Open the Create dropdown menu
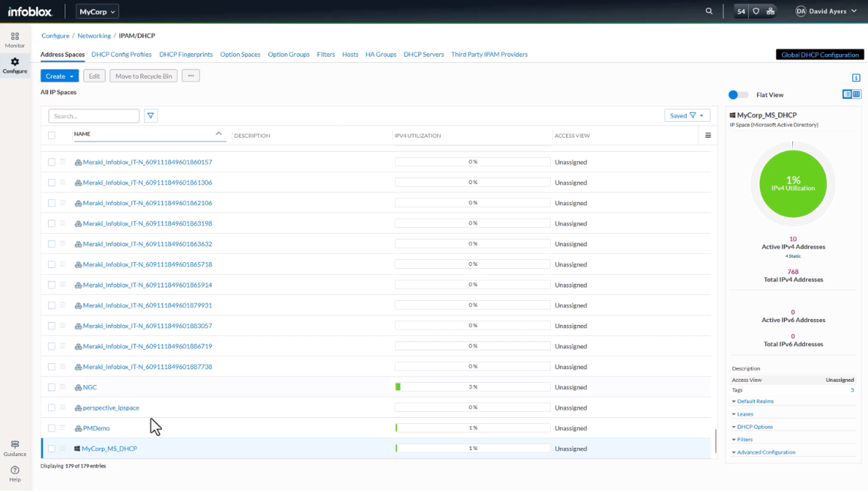This screenshot has height=492, width=868. 59,76
